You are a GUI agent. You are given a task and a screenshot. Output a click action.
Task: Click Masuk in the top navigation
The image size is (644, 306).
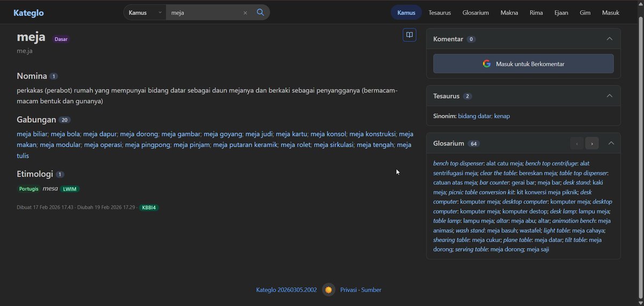click(611, 12)
